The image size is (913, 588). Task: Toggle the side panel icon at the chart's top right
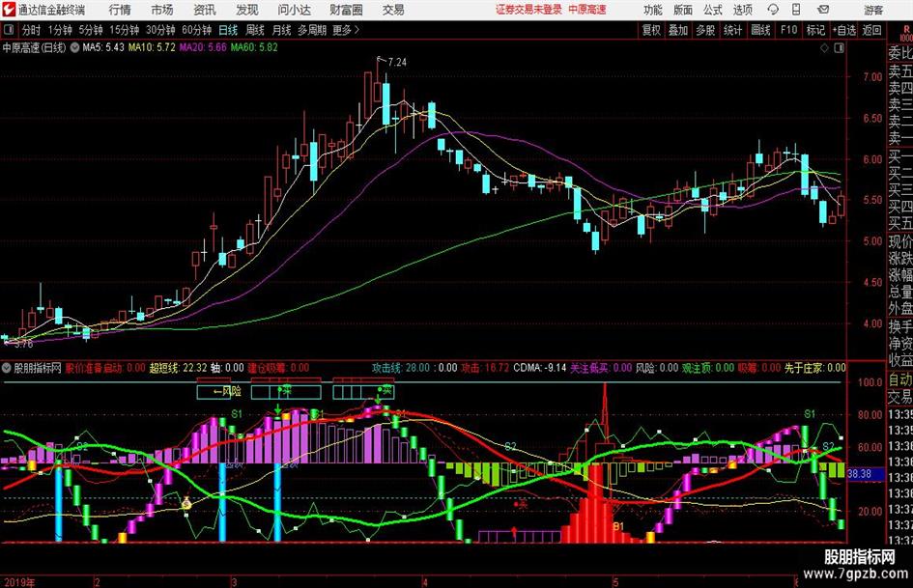(839, 48)
